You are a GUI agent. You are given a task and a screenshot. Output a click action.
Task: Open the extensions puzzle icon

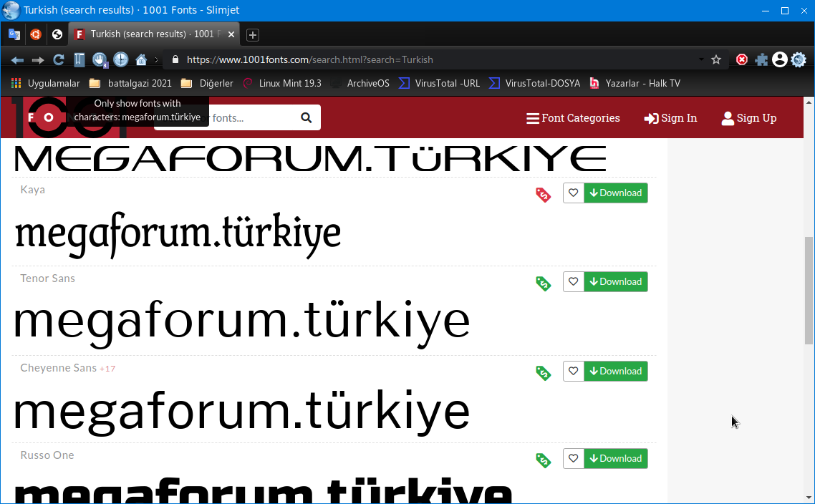[x=761, y=59]
